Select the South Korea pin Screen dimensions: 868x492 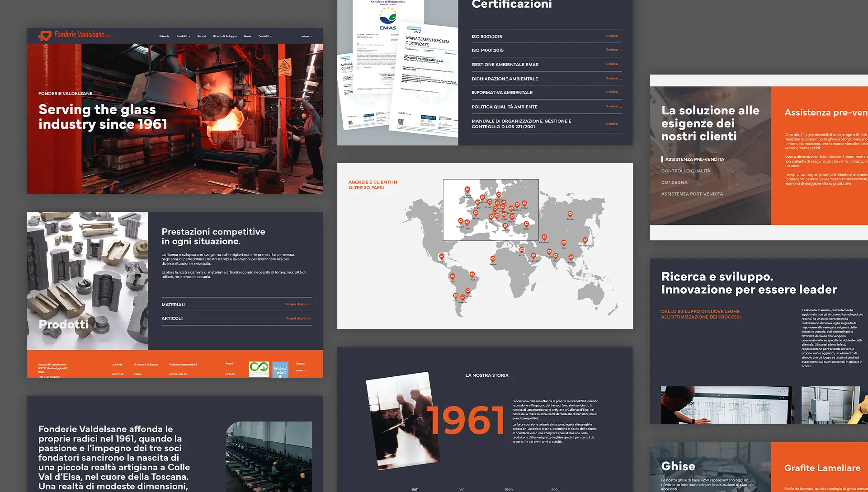585,240
